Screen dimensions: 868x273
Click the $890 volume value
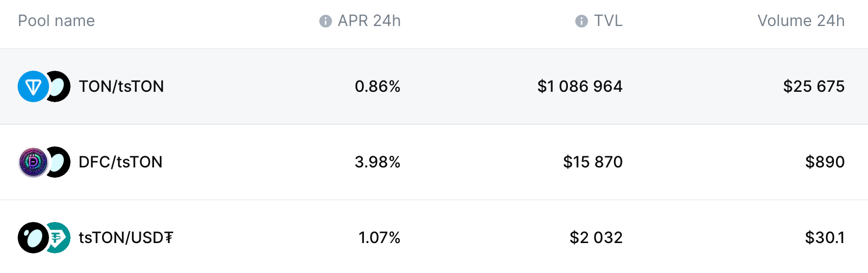click(824, 162)
